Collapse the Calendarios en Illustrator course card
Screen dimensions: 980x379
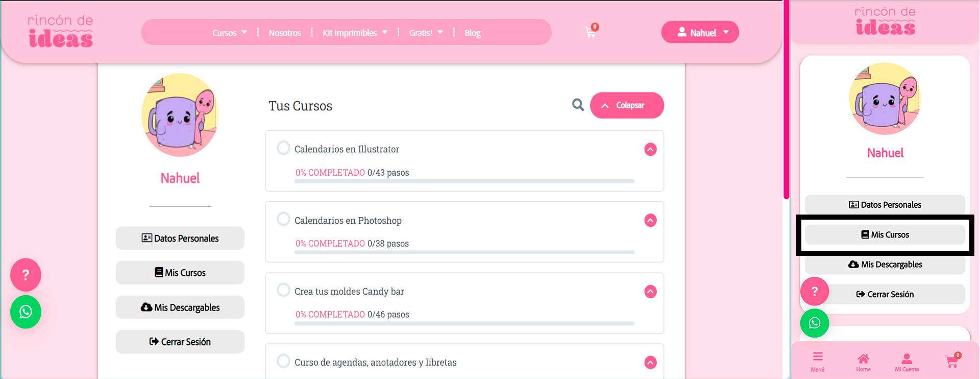(x=650, y=149)
